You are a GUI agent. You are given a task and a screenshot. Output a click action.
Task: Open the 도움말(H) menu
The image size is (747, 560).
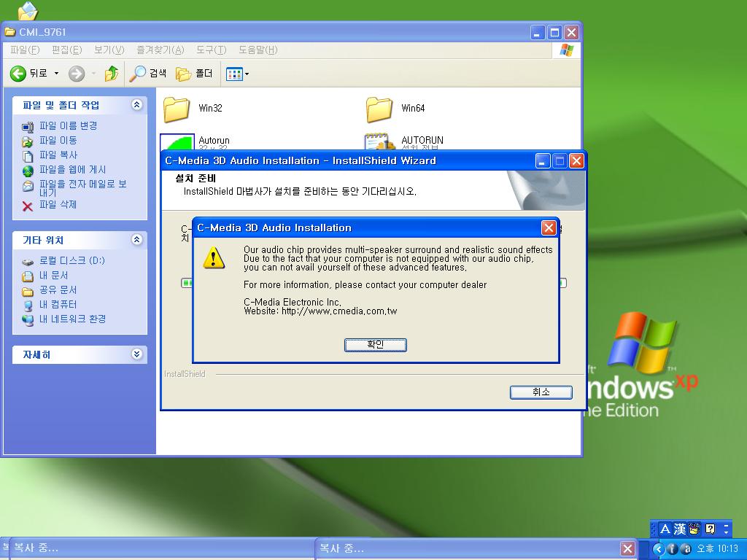point(258,50)
